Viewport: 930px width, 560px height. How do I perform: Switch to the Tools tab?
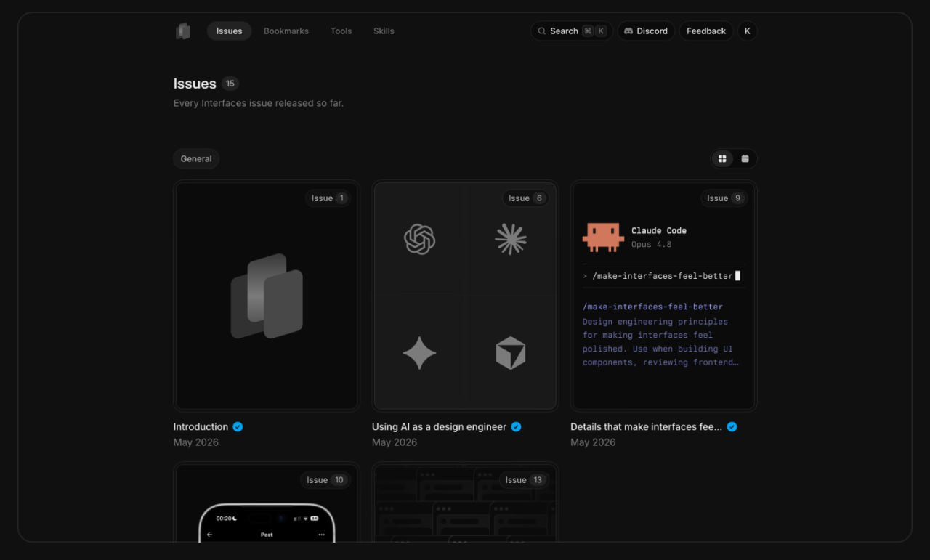click(x=341, y=31)
